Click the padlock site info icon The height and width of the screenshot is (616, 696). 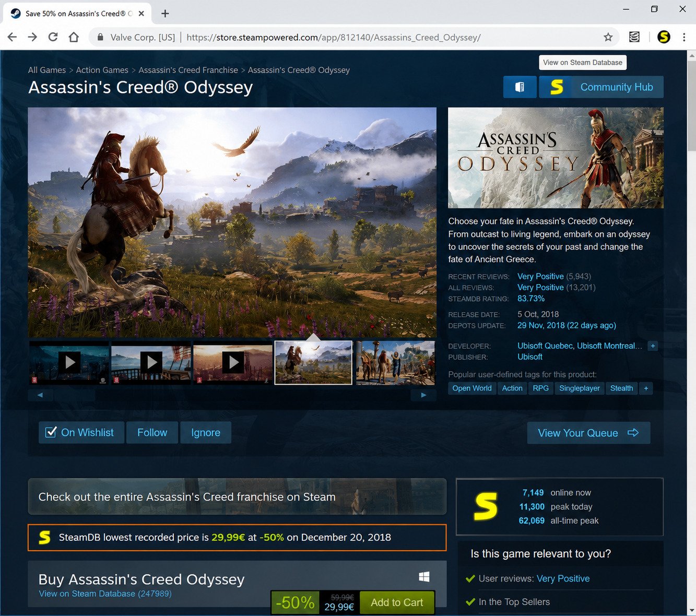pos(100,37)
